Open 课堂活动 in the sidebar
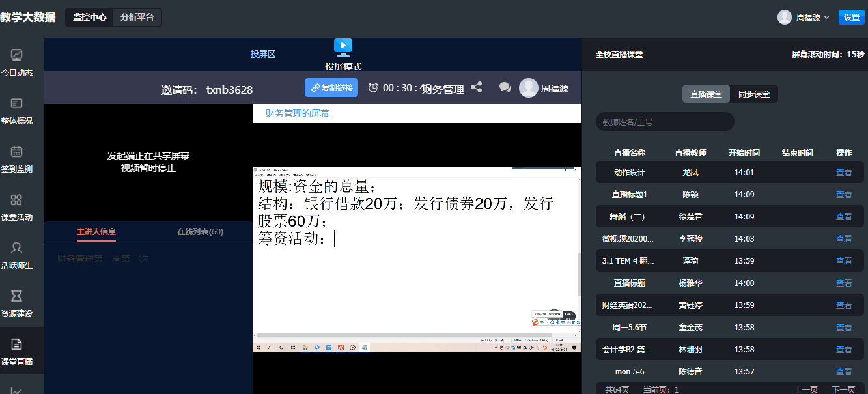The height and width of the screenshot is (394, 868). pos(17,208)
